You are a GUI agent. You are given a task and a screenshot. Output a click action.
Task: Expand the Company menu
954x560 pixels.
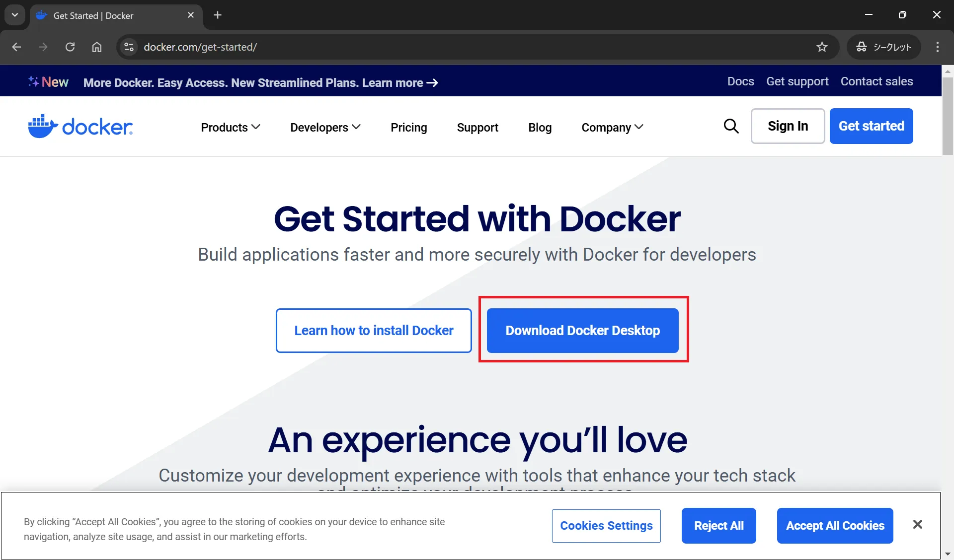pos(613,128)
